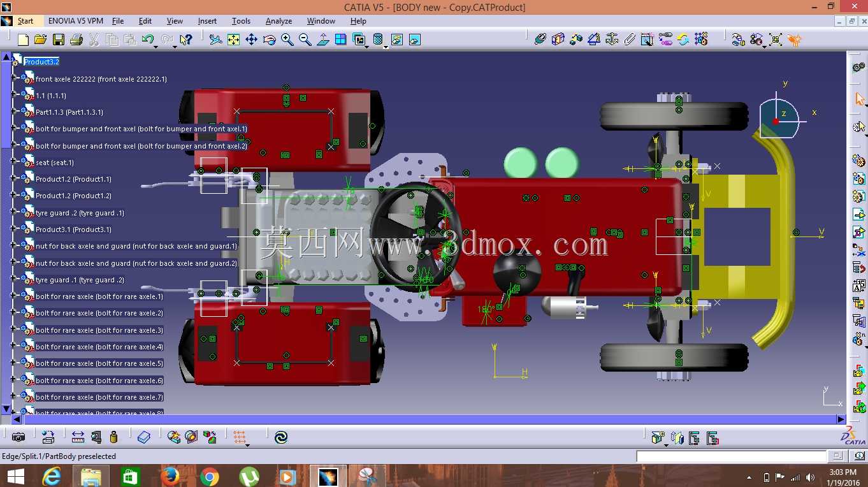The image size is (868, 487).
Task: Activate Fly Mode airplane icon
Action: (x=216, y=40)
